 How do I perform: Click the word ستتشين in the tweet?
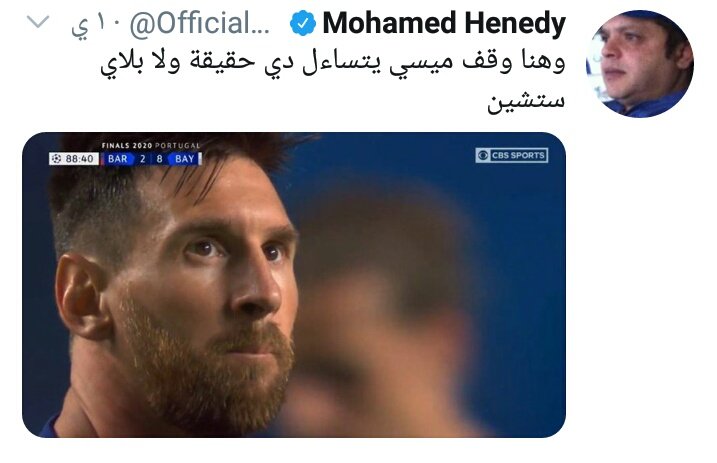click(526, 101)
